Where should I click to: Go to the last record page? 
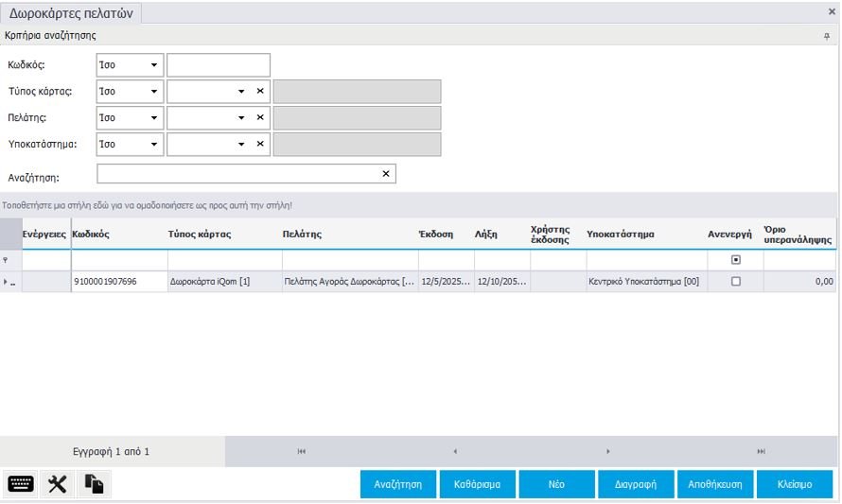click(761, 452)
